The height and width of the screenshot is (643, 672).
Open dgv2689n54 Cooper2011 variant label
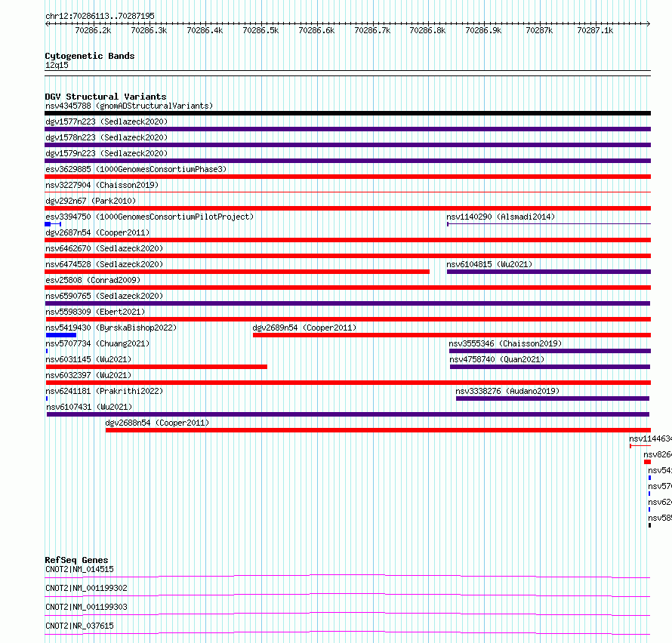pos(304,328)
